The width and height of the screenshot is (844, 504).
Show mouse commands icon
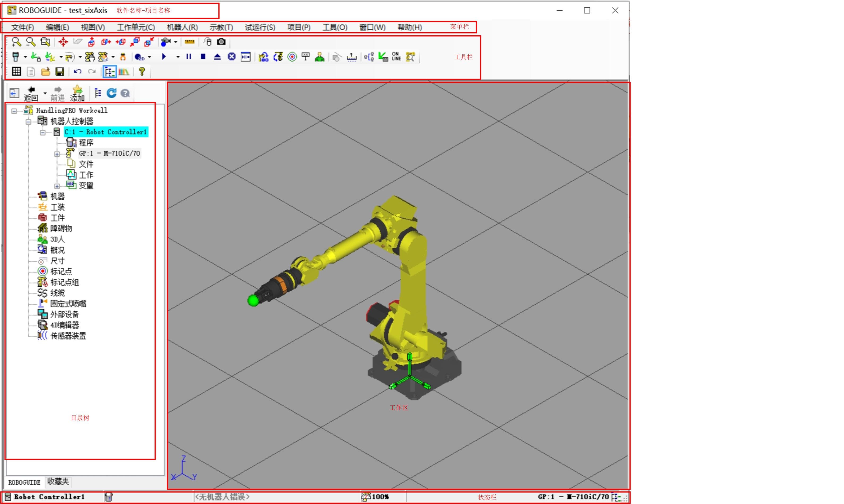tap(208, 42)
